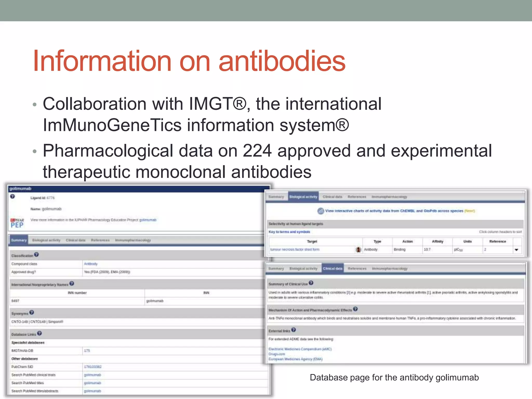Click synonyms text CNTO-148 | CNTO148 | Simponi

pos(37,322)
